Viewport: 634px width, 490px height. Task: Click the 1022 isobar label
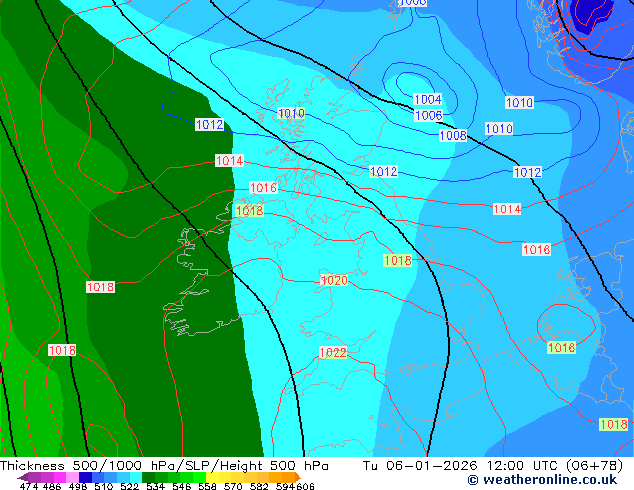click(333, 353)
